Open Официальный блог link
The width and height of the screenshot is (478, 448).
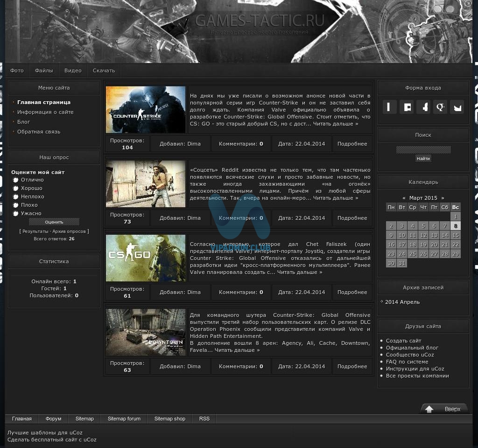(x=412, y=348)
